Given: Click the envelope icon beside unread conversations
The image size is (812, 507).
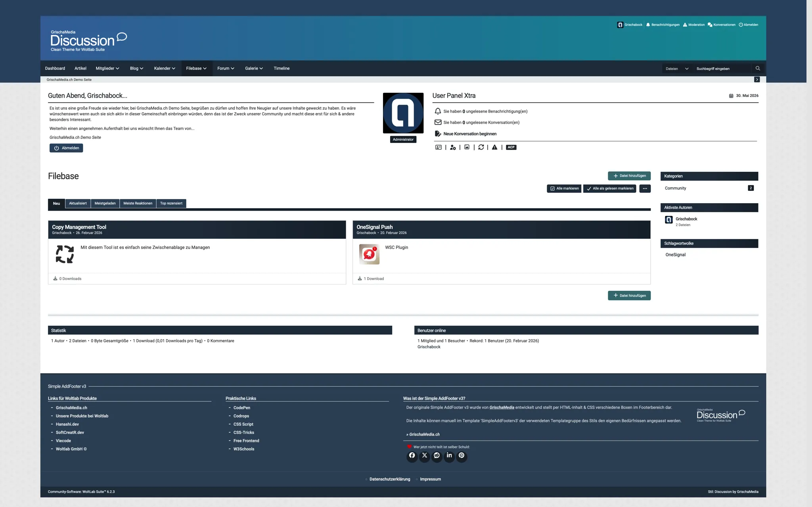Looking at the screenshot, I should [x=438, y=122].
